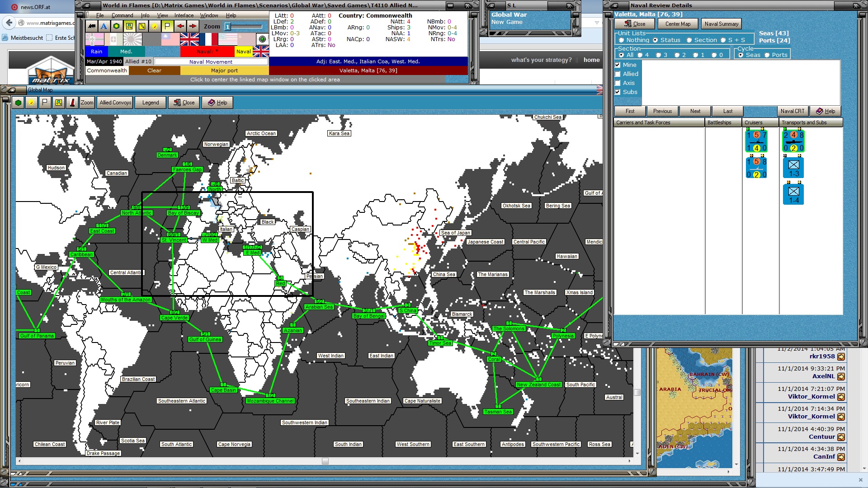Toggle the yellow unit counter toolbar icon

[x=129, y=26]
